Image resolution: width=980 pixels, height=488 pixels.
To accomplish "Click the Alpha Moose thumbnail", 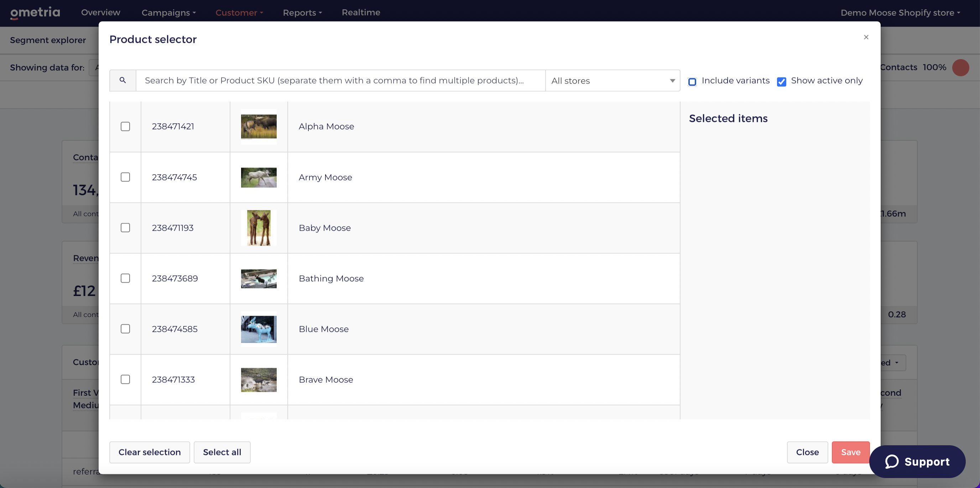I will point(259,126).
